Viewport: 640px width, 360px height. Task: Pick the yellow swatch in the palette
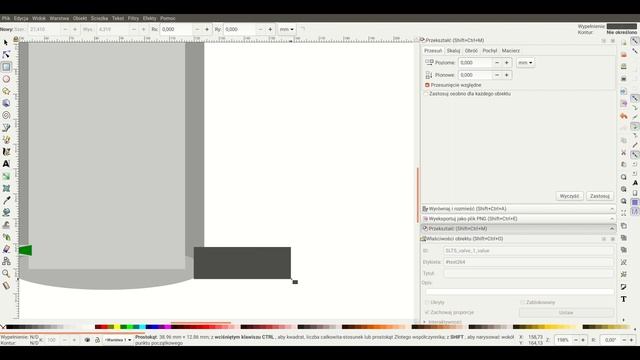coord(117,327)
